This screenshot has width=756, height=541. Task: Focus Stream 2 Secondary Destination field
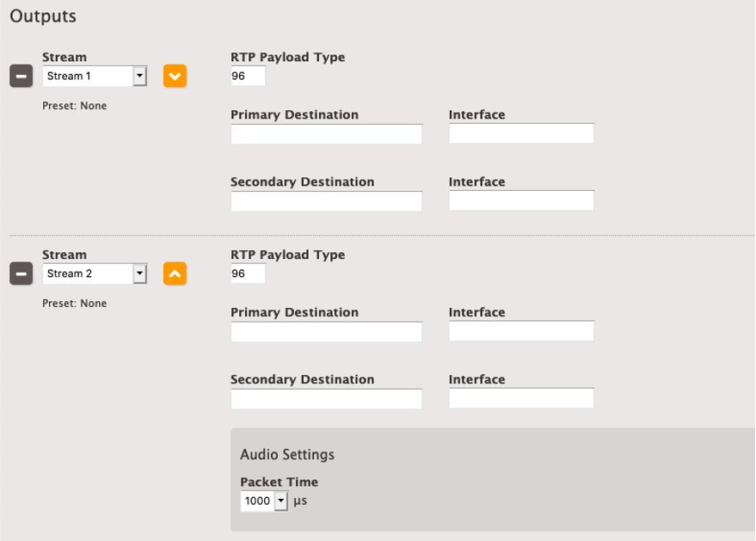pos(326,399)
